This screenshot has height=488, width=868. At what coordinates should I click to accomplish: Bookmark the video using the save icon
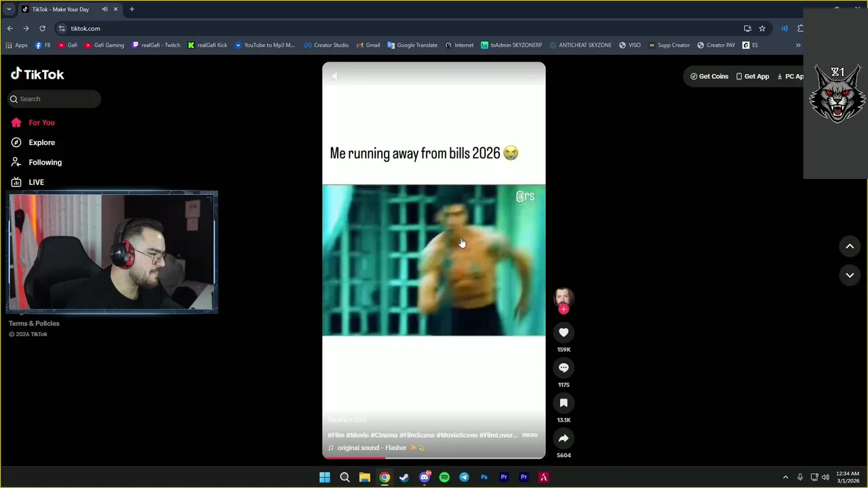tap(564, 403)
